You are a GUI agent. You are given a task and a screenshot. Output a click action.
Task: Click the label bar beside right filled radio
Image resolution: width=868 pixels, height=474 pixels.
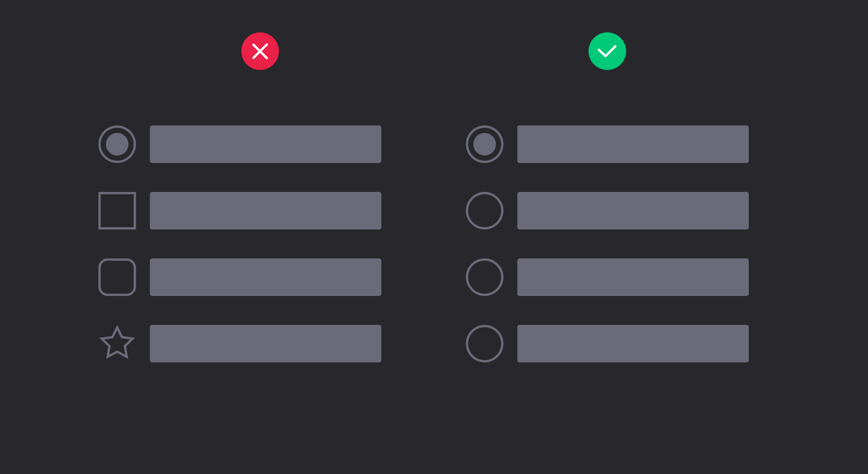[x=632, y=144]
